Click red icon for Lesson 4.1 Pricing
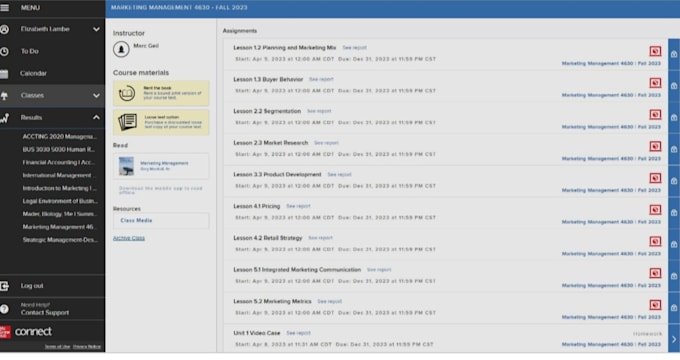 tap(655, 209)
